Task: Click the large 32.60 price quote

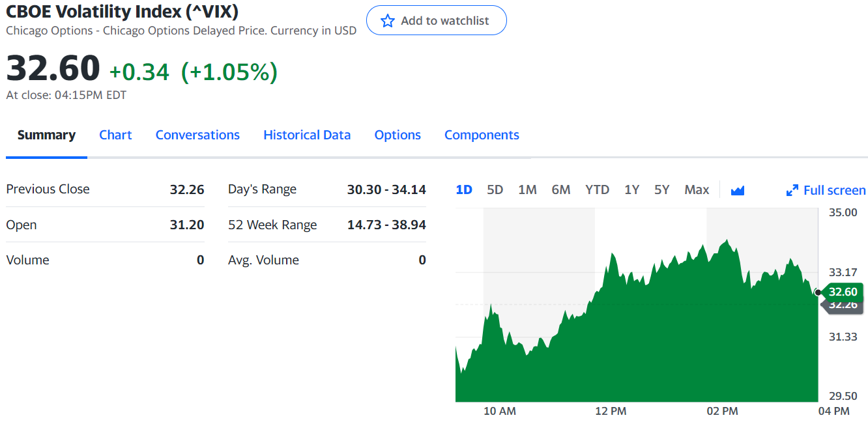Action: pos(53,68)
